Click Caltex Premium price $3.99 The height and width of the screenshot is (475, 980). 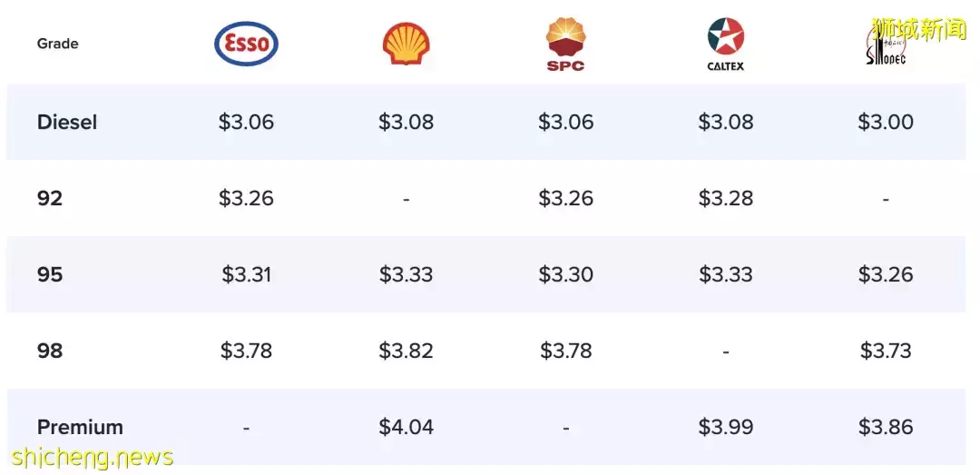[x=726, y=427]
